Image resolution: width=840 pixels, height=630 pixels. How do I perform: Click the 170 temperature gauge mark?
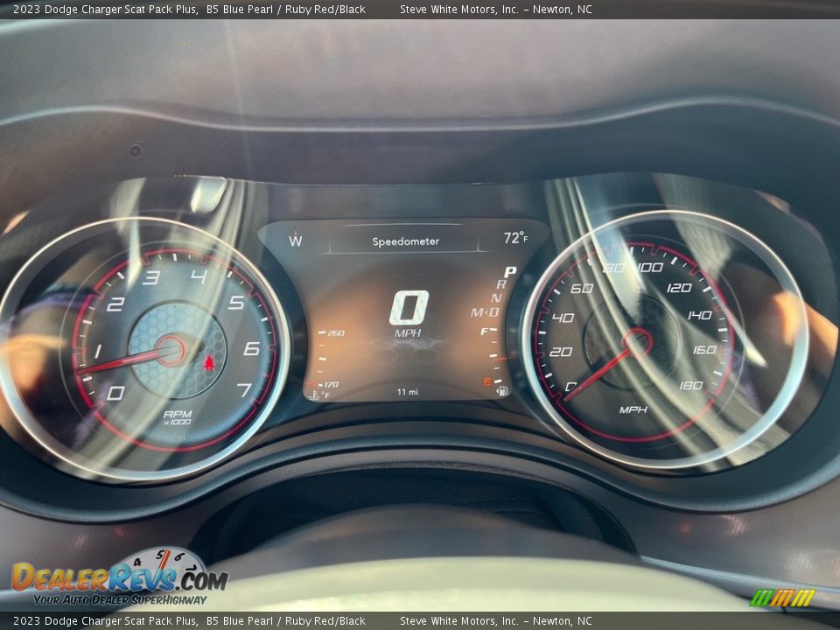[331, 385]
